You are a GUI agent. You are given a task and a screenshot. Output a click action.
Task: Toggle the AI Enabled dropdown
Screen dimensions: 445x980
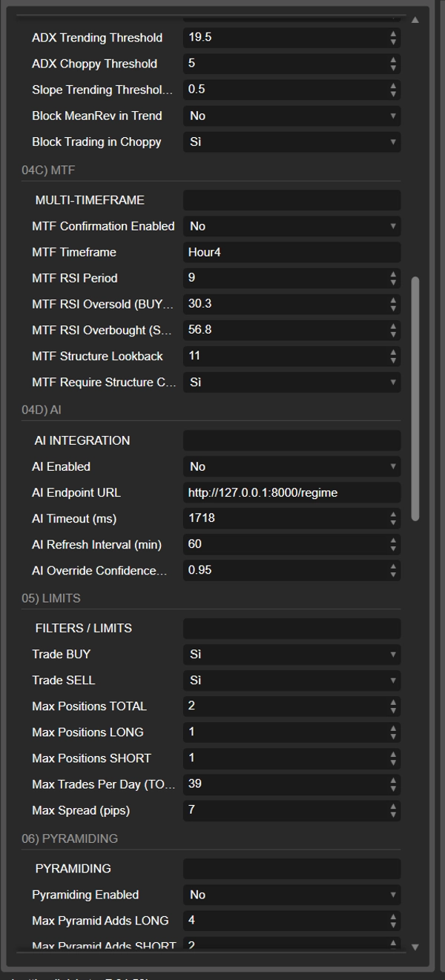(291, 466)
